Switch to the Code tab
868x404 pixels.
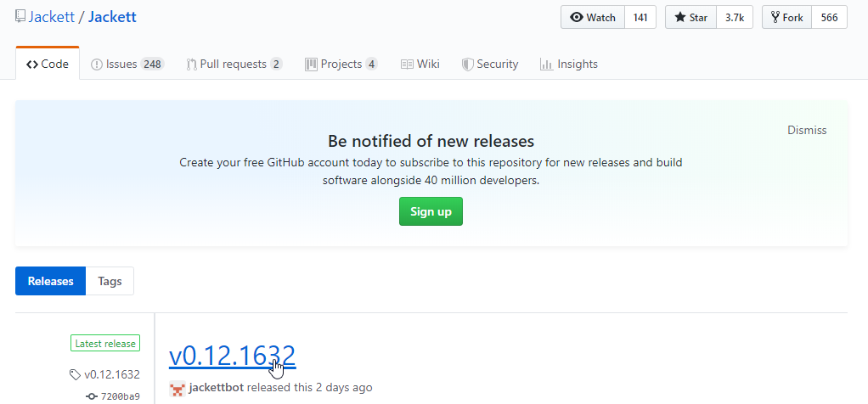(48, 65)
